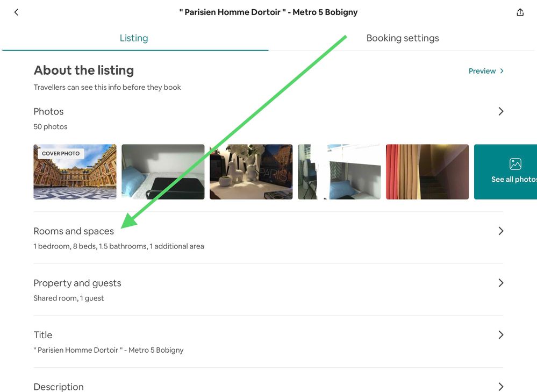
Task: Open the Title row chevron
Action: [x=500, y=334]
